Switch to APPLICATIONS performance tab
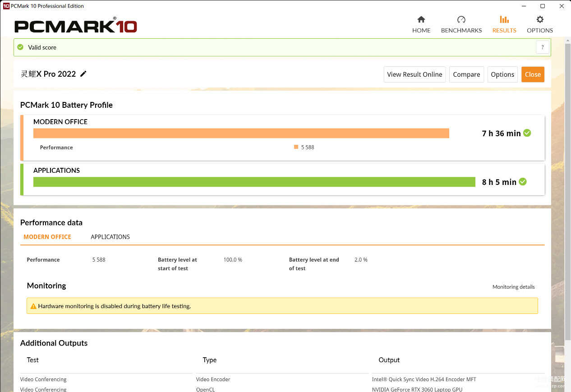This screenshot has height=392, width=571. tap(110, 237)
